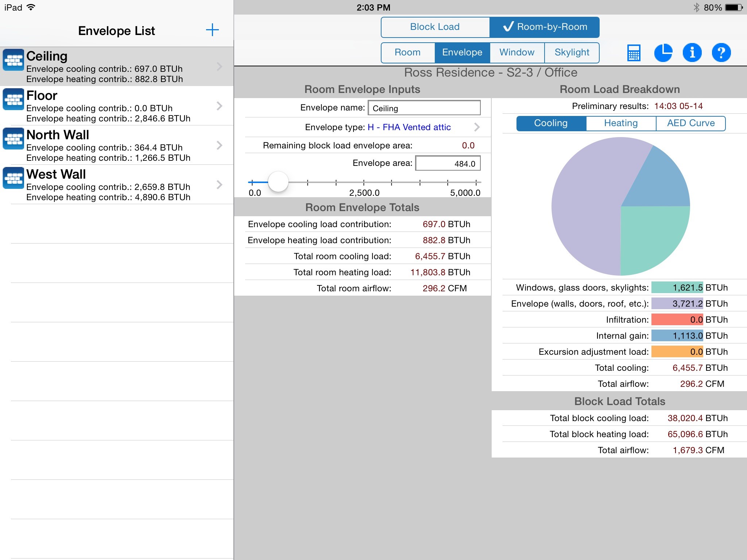
Task: Switch to Block Load mode
Action: 435,27
